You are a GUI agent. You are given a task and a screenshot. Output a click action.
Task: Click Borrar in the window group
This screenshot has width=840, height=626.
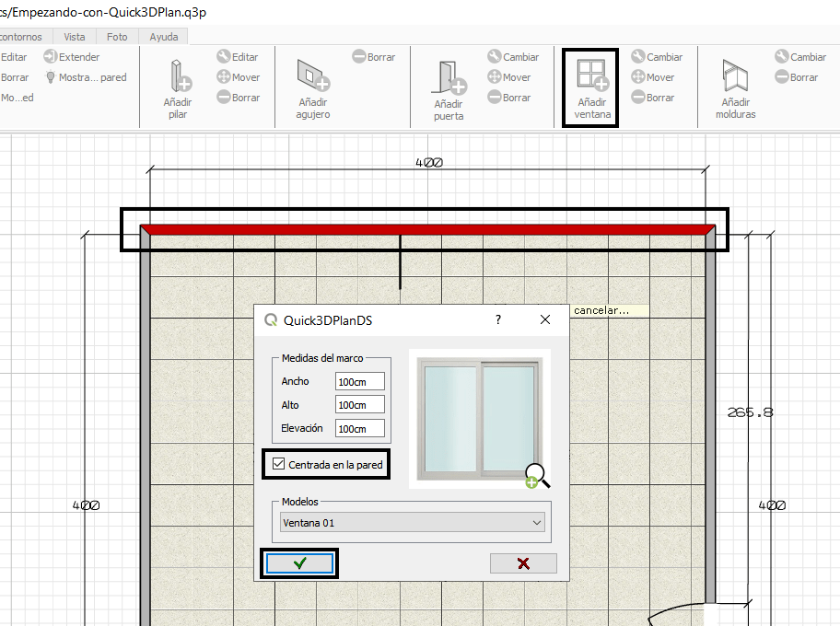pos(653,98)
